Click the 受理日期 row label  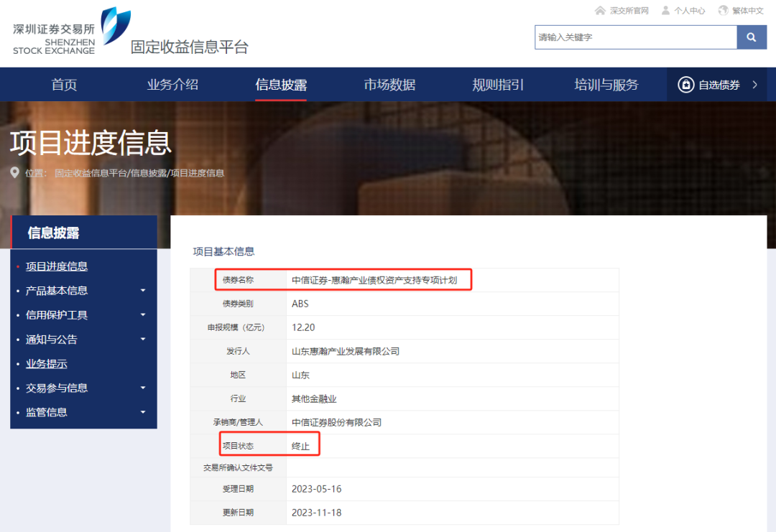[238, 489]
